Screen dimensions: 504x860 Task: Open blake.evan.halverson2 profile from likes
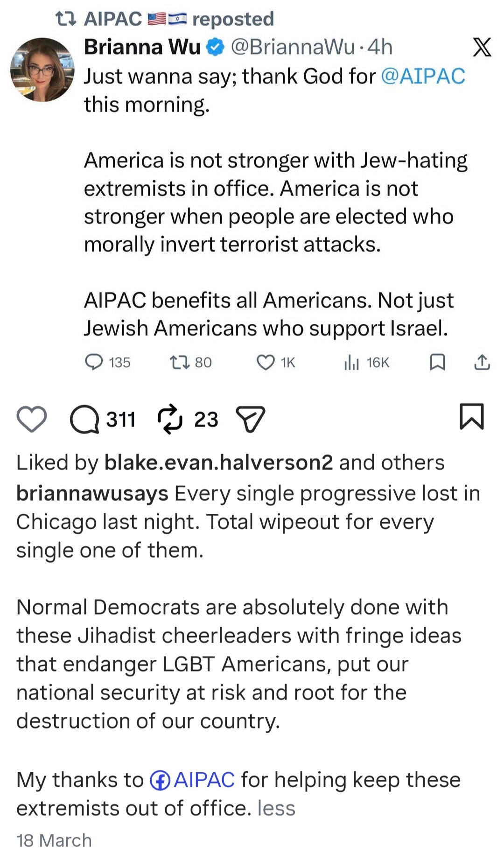click(x=219, y=462)
